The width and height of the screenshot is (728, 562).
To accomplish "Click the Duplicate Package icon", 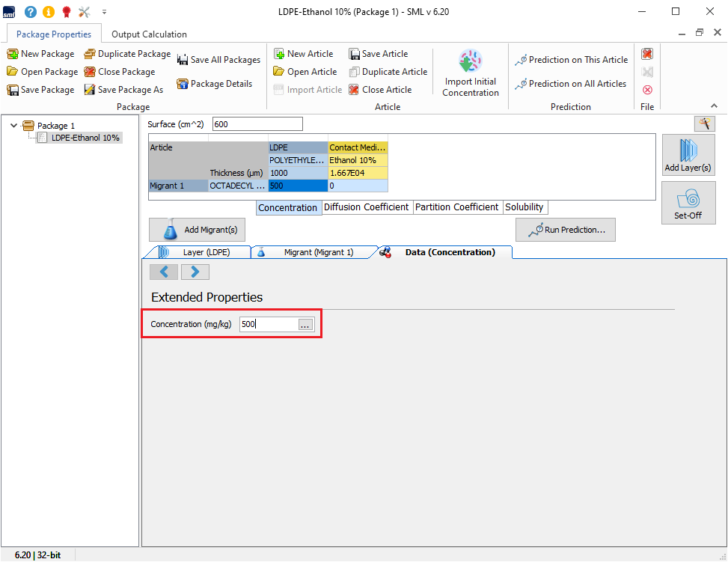I will [x=90, y=54].
